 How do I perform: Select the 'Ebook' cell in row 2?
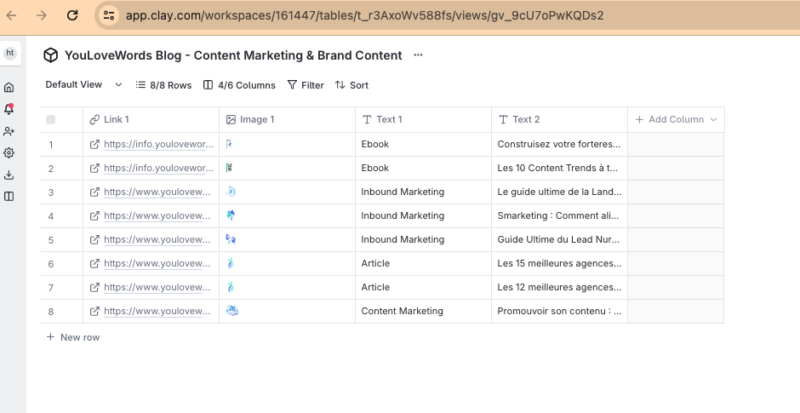click(x=423, y=168)
